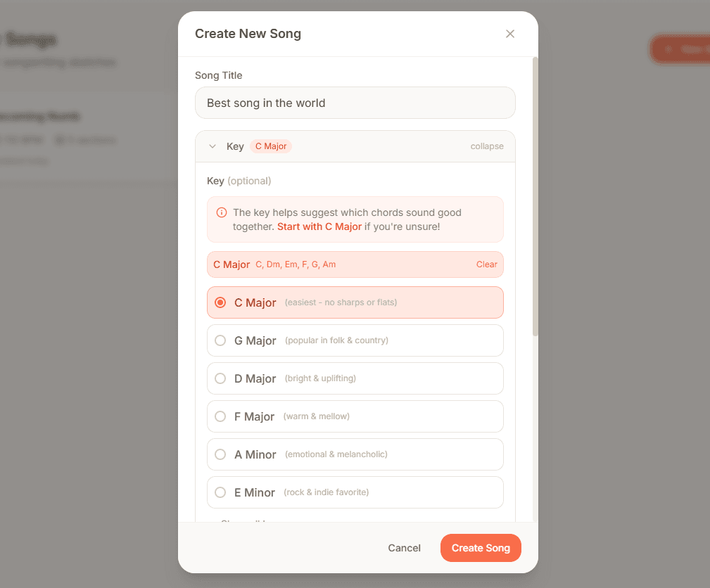Click the collapse link on Key header
710x588 pixels.
tap(487, 146)
